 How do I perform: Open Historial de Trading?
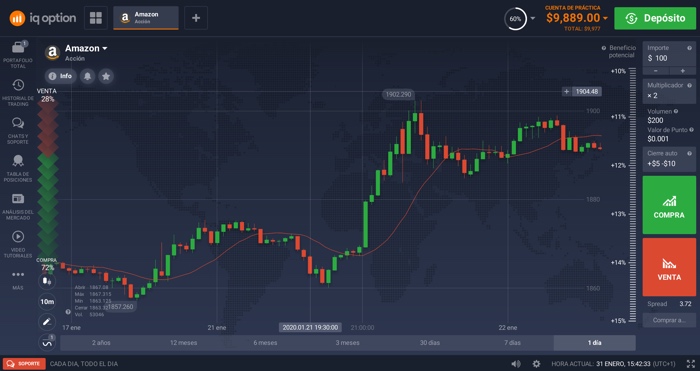pos(18,93)
